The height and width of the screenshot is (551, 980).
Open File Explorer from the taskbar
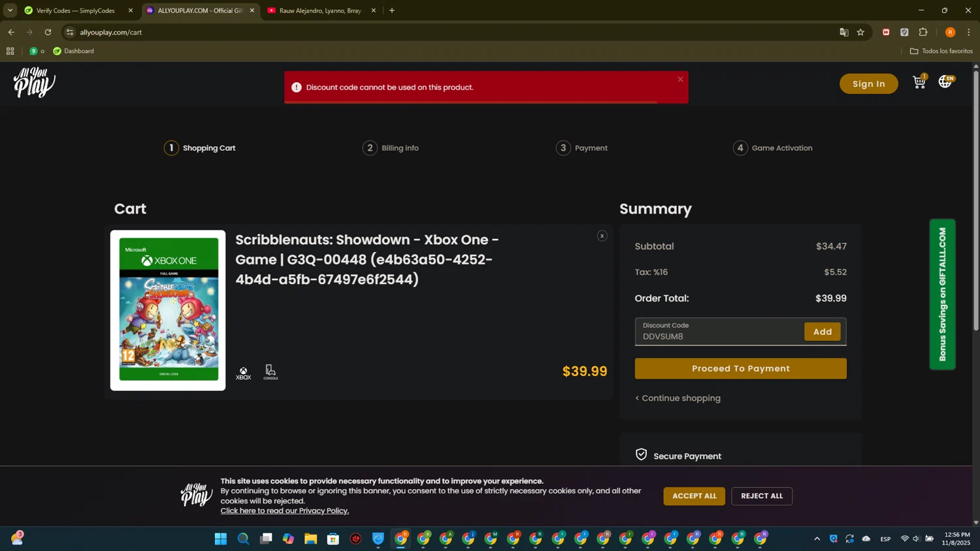[x=310, y=539]
